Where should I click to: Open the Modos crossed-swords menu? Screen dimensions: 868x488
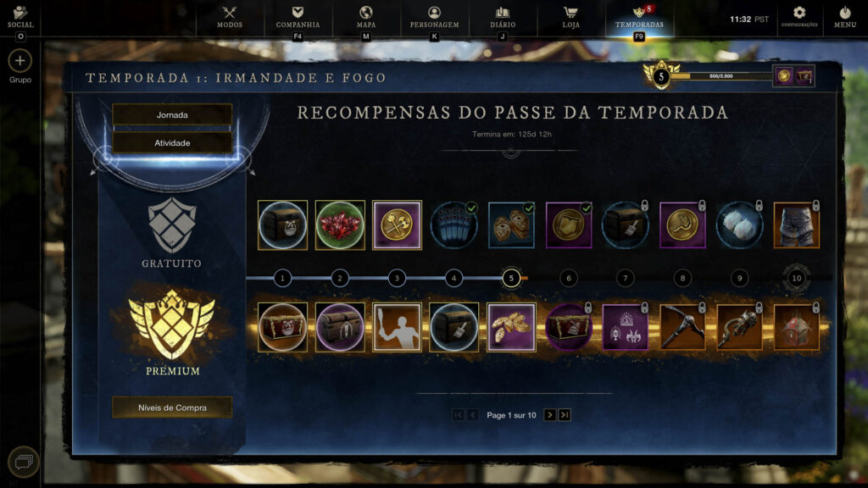pos(229,17)
